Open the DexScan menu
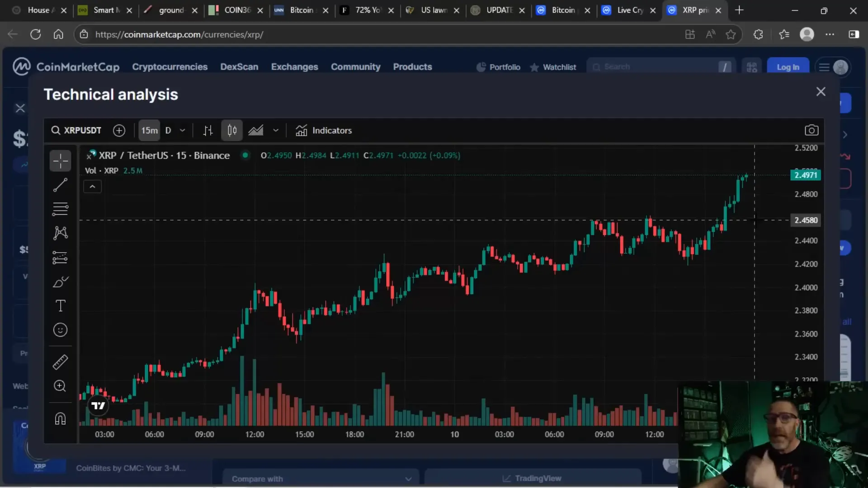Image resolution: width=868 pixels, height=488 pixels. coord(239,67)
